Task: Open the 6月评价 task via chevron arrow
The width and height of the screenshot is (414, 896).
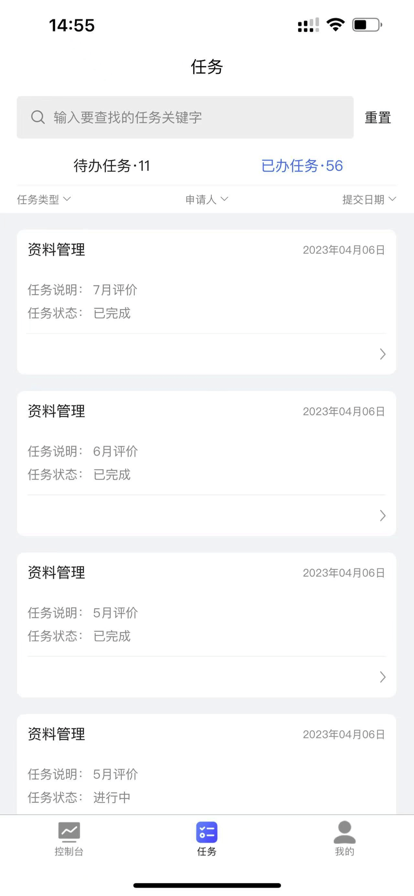Action: point(383,516)
